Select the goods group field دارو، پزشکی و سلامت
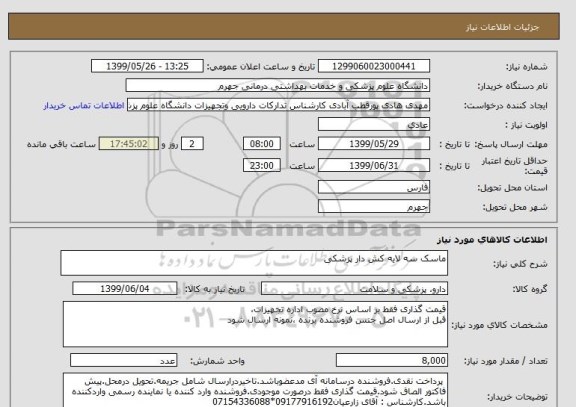576x407 pixels. point(354,289)
